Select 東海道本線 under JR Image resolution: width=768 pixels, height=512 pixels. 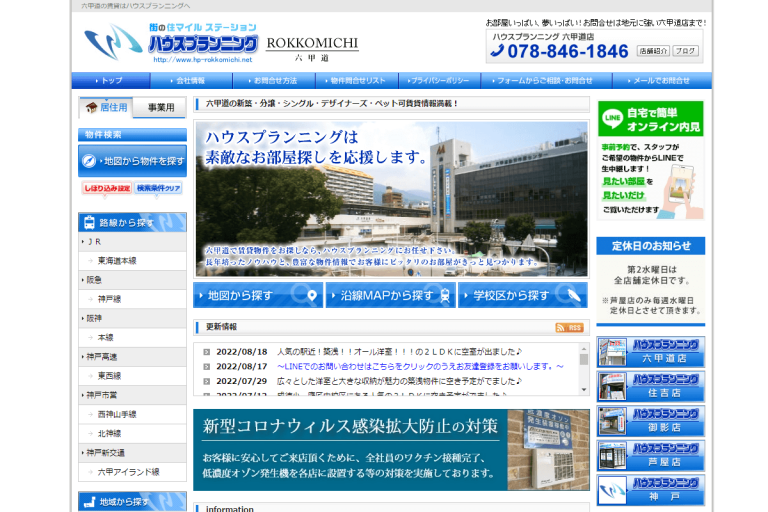[117, 260]
